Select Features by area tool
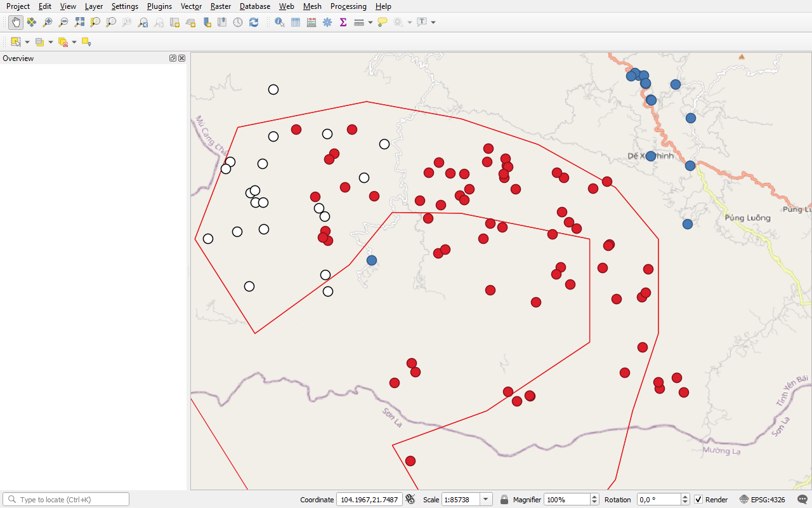This screenshot has width=812, height=508. pyautogui.click(x=16, y=42)
